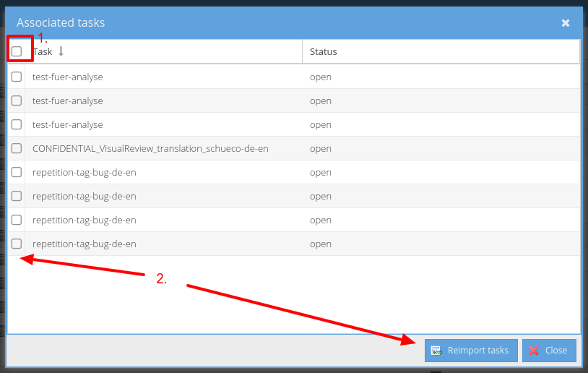
Task: Click the Associated tasks dialog title
Action: pos(61,23)
